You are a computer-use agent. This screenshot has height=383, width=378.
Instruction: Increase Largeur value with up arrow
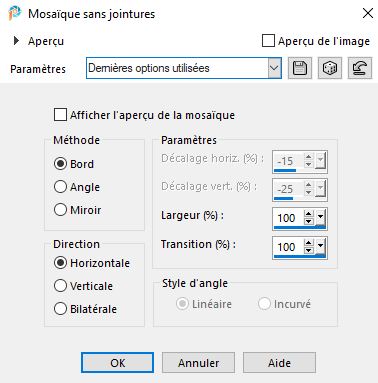(x=309, y=214)
